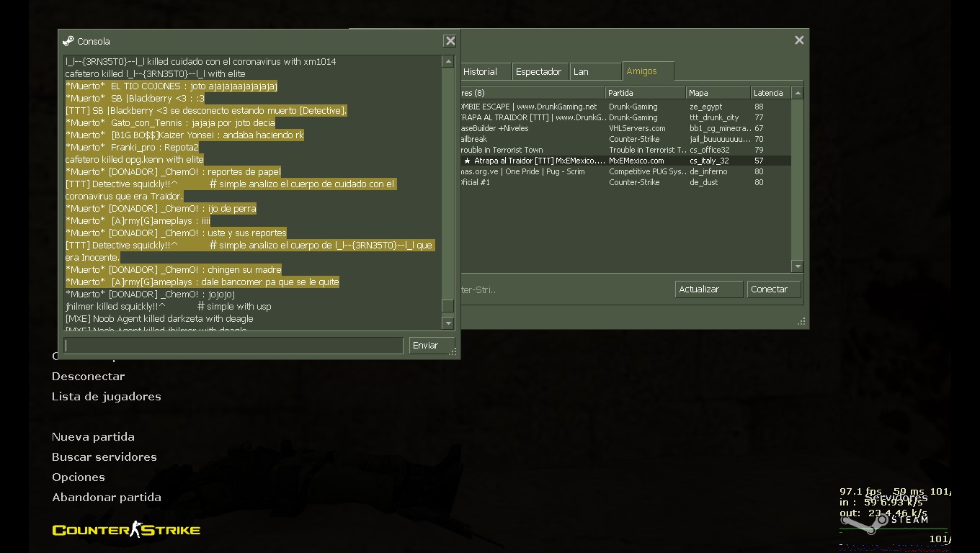Select the de_dust Oficial #1 server
Image resolution: width=980 pixels, height=553 pixels.
coord(625,182)
